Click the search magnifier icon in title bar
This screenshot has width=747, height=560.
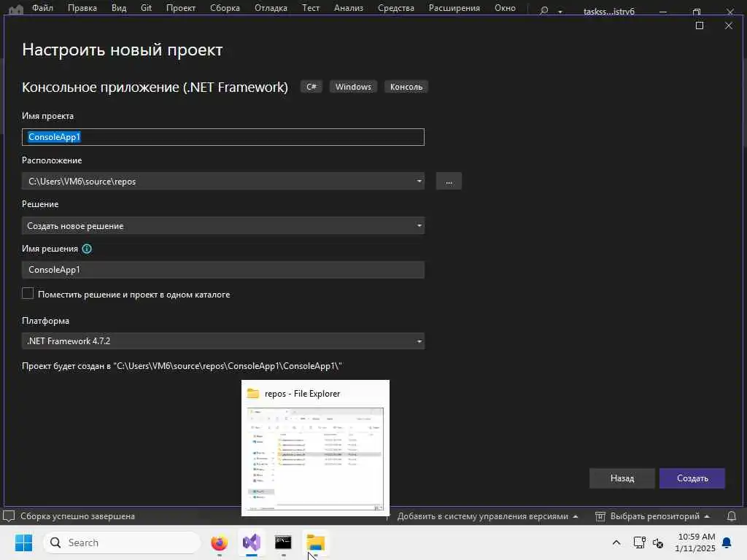[x=543, y=10]
